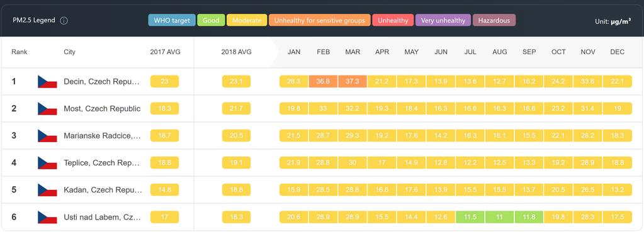
Task: Click the MAY month header
Action: click(412, 52)
